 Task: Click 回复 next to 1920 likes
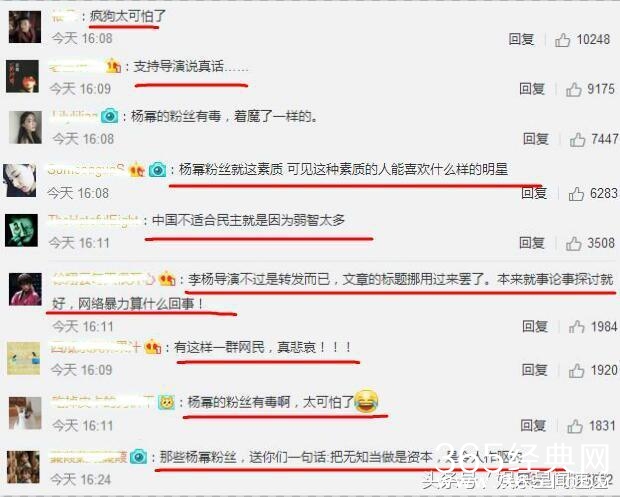[x=535, y=370]
